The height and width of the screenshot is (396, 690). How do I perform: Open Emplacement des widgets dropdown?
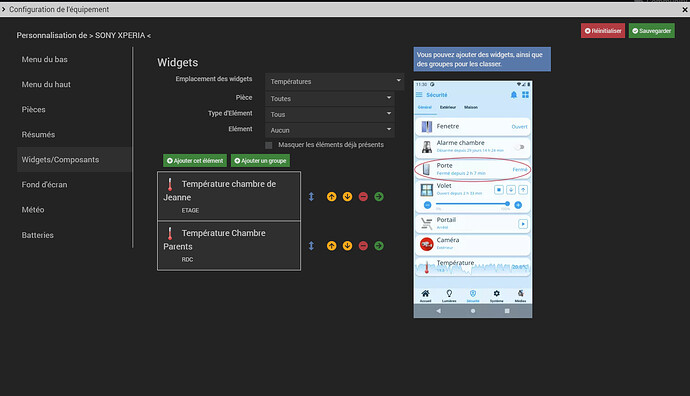[334, 81]
